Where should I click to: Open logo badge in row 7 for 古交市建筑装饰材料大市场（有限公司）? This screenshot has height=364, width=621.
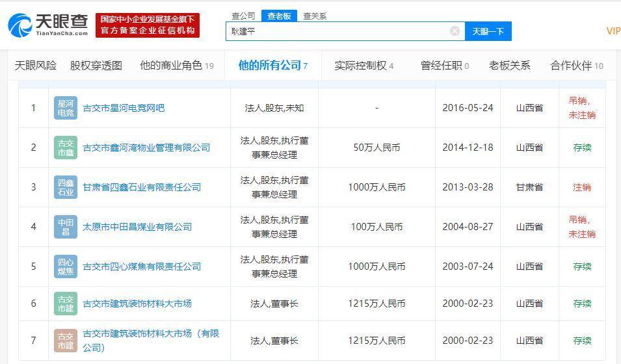pos(66,341)
